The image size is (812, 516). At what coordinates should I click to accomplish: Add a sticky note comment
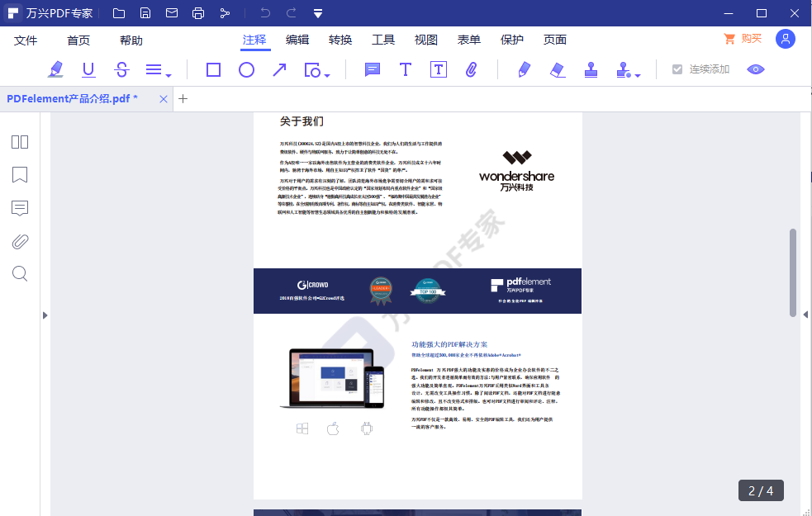(373, 70)
